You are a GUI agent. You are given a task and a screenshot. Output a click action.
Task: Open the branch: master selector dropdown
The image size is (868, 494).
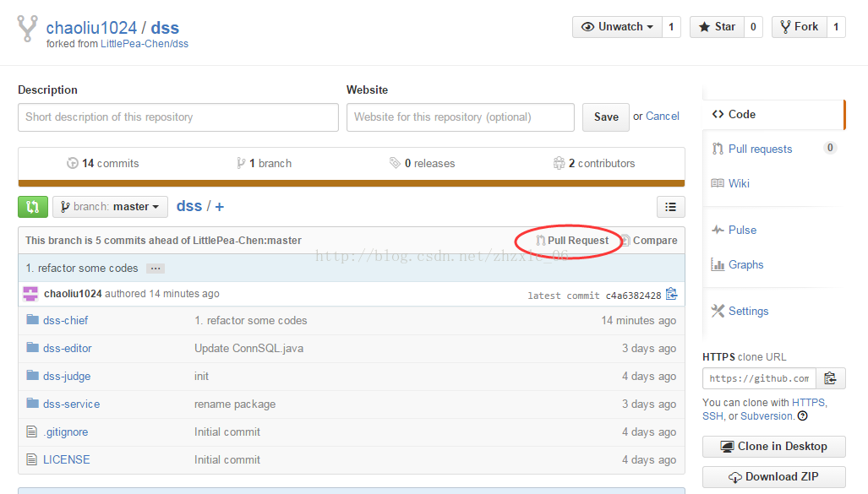[x=110, y=207]
